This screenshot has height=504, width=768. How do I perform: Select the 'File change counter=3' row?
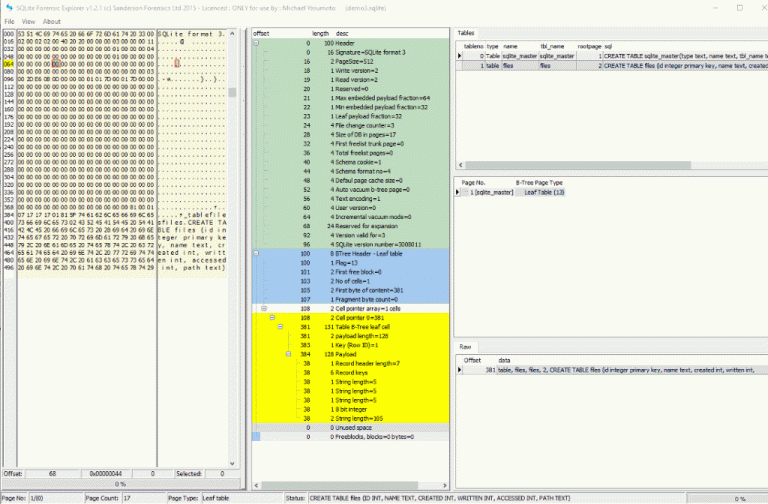(x=350, y=125)
